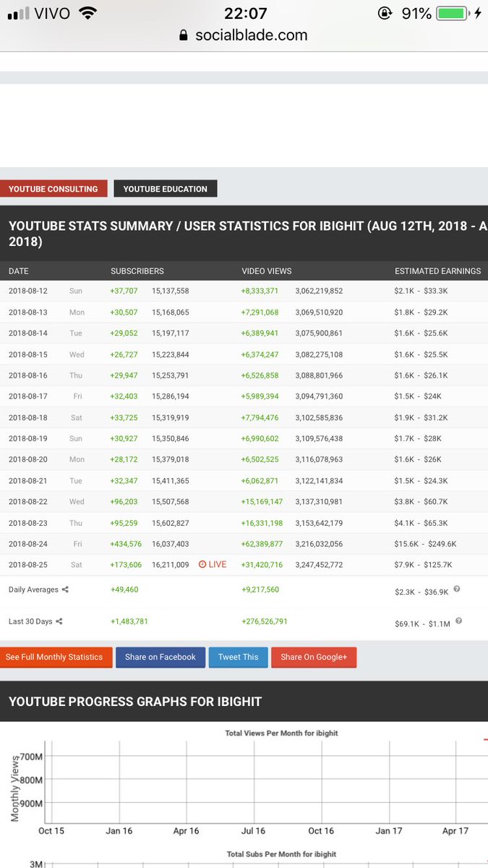Click the Daily Averages label
The width and height of the screenshot is (488, 868).
33,590
